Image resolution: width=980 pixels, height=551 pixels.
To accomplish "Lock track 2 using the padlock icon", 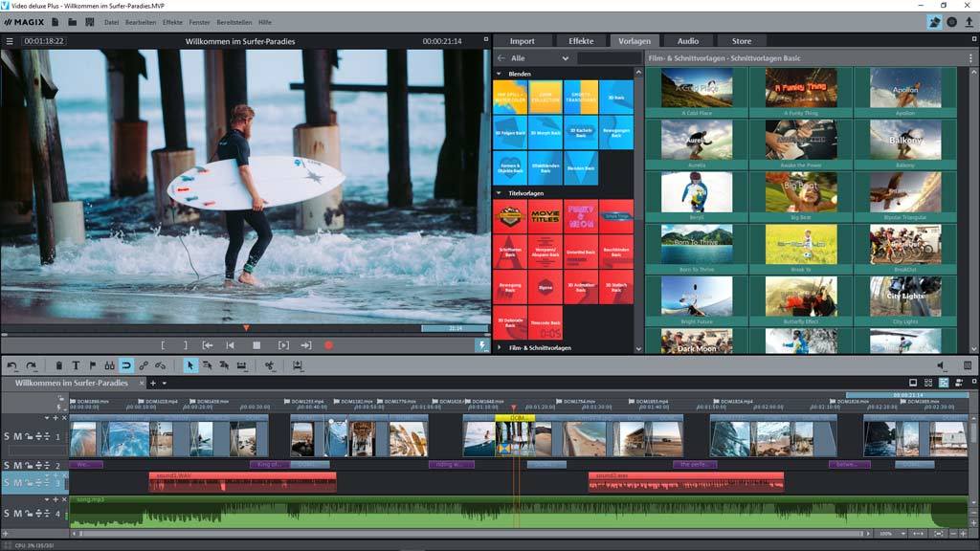I will pyautogui.click(x=29, y=465).
